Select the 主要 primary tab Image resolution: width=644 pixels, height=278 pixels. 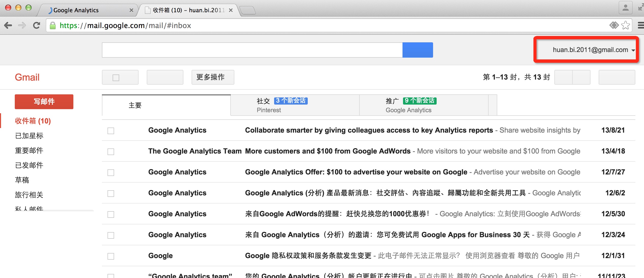[166, 105]
